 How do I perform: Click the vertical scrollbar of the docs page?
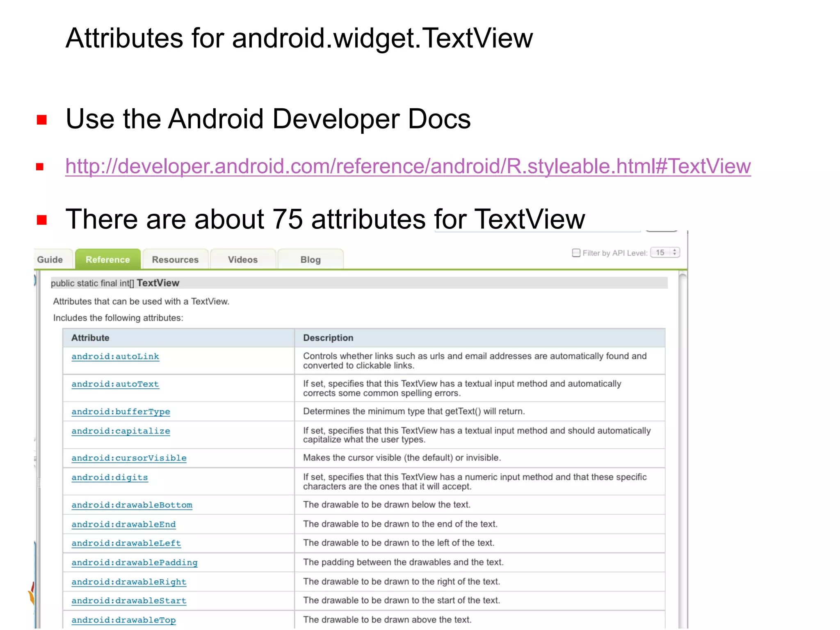pyautogui.click(x=683, y=449)
